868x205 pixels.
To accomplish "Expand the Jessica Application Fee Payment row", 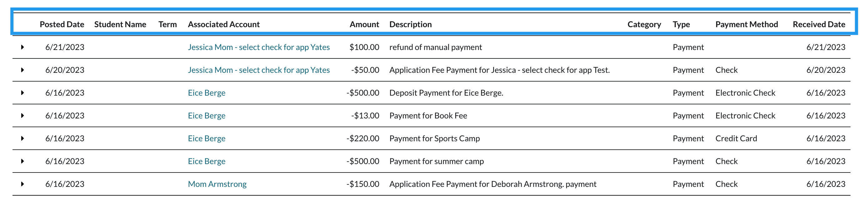I will (x=22, y=70).
